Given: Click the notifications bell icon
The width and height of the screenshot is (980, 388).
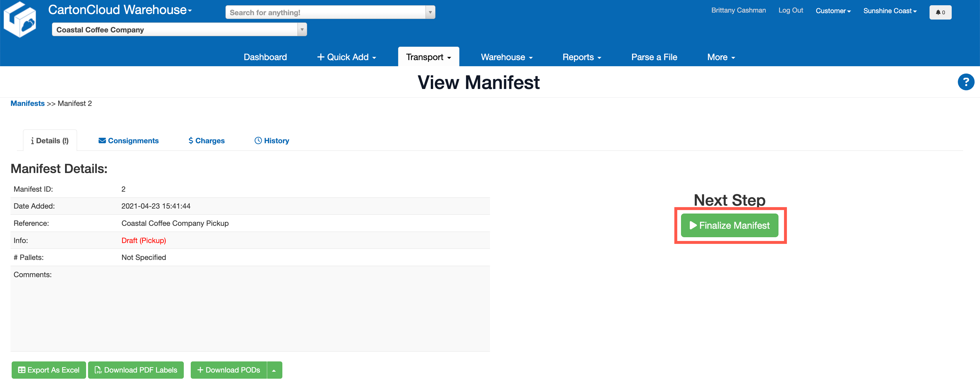Looking at the screenshot, I should point(940,12).
